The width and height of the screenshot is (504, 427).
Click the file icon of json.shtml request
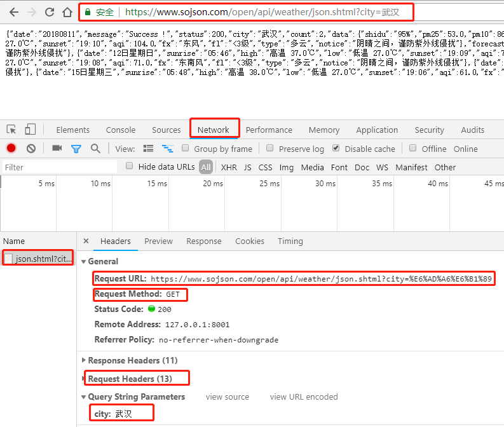(x=9, y=259)
